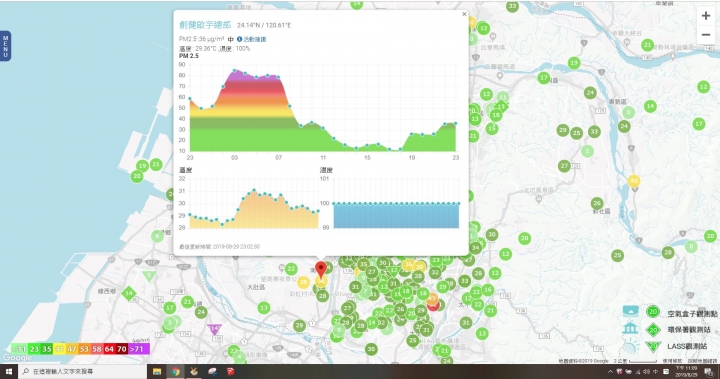Select the purple >71 legend swatch

click(x=139, y=349)
